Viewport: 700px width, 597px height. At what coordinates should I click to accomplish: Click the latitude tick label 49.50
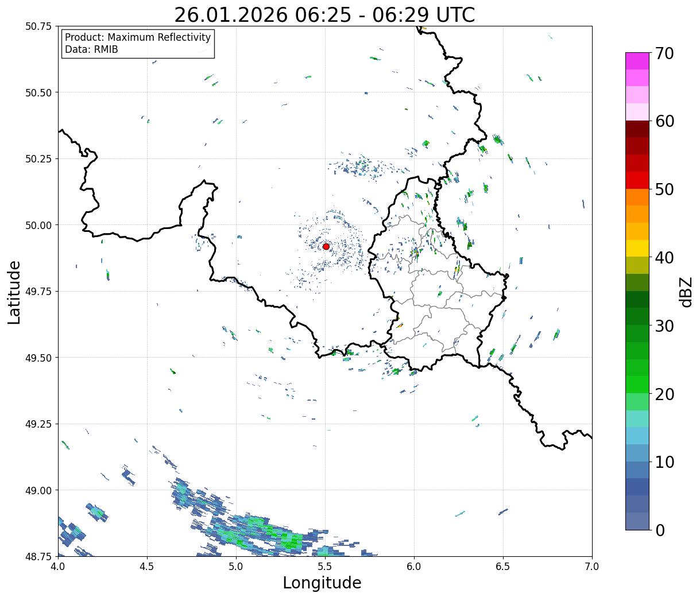(x=38, y=358)
